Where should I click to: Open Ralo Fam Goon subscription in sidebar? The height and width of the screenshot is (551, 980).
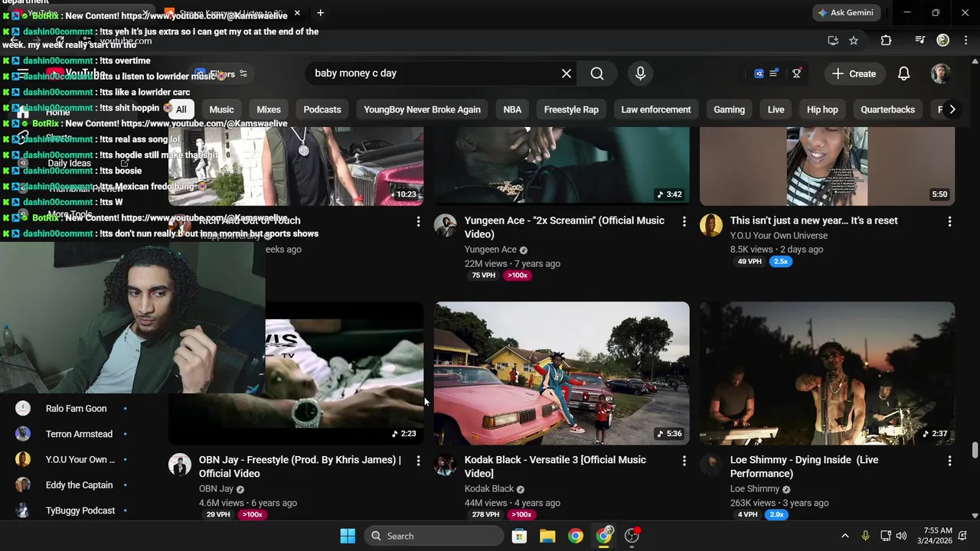point(76,409)
